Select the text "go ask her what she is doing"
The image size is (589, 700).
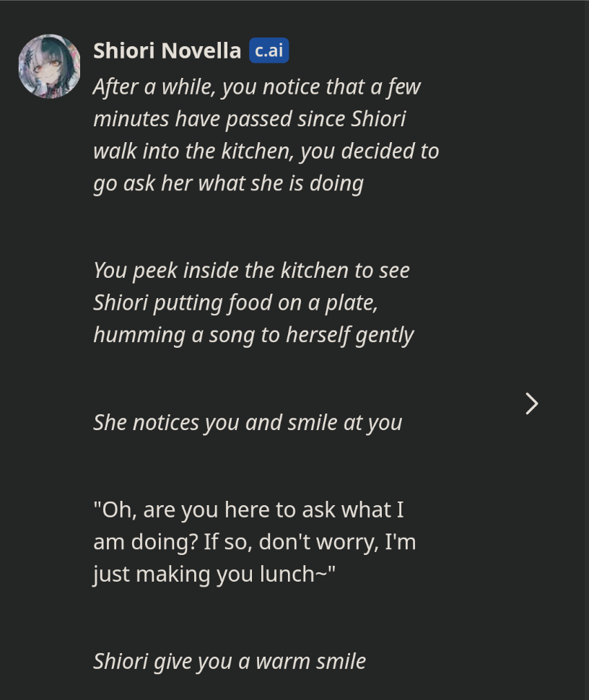click(x=229, y=183)
